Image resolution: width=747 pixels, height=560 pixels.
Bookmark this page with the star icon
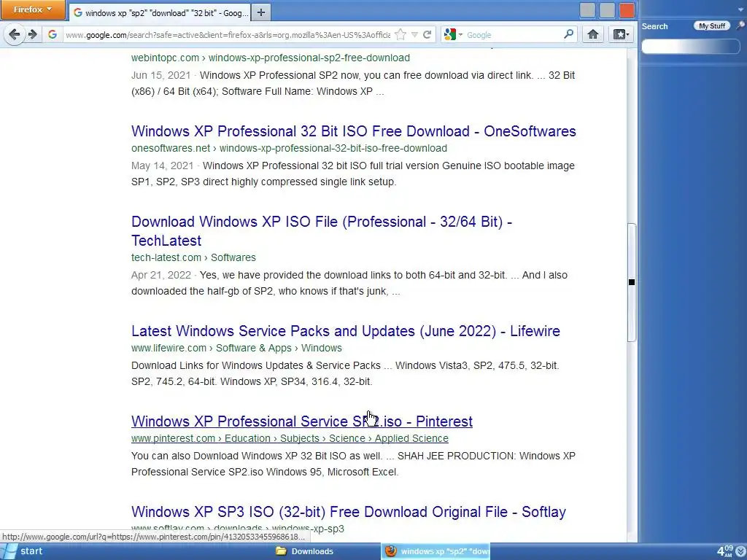tap(400, 35)
